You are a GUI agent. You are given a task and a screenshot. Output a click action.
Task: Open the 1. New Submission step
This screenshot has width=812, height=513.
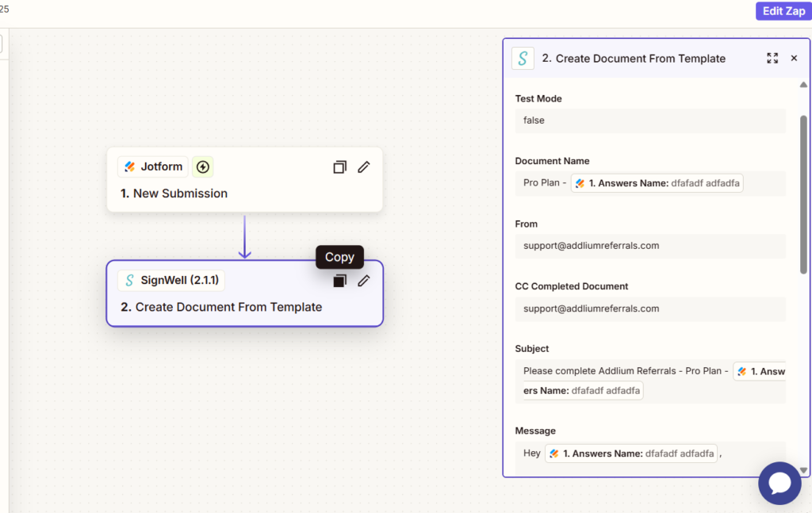click(x=244, y=180)
